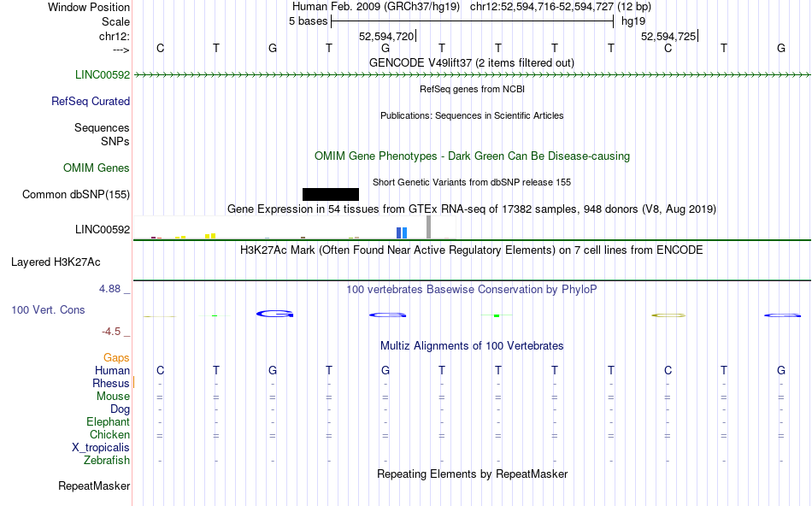The width and height of the screenshot is (812, 506).
Task: Select the X_tropicalis species row label
Action: tap(101, 448)
